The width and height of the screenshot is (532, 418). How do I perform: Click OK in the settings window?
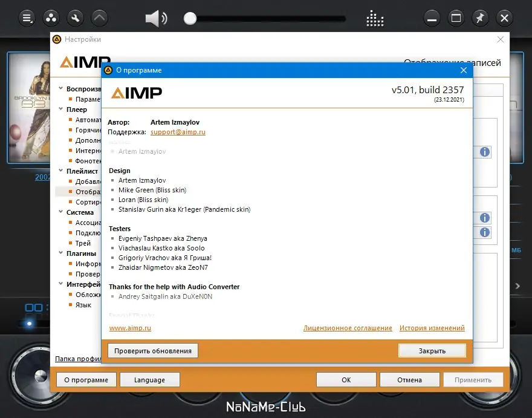coord(346,380)
